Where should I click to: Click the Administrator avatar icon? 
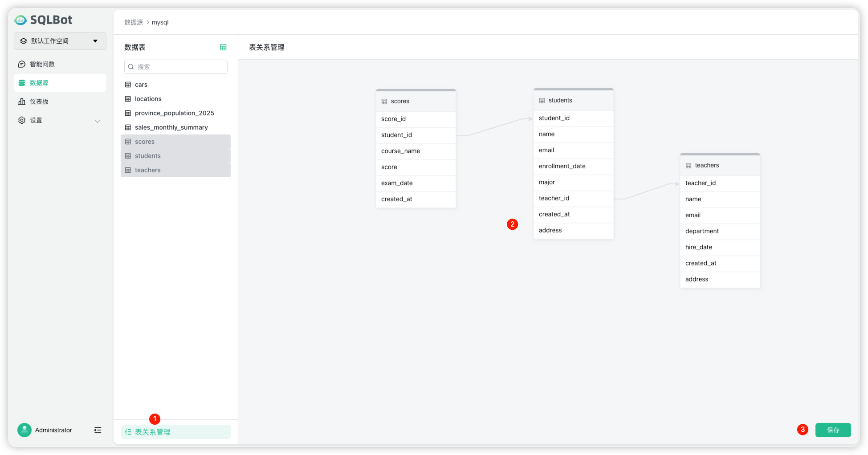pyautogui.click(x=24, y=430)
